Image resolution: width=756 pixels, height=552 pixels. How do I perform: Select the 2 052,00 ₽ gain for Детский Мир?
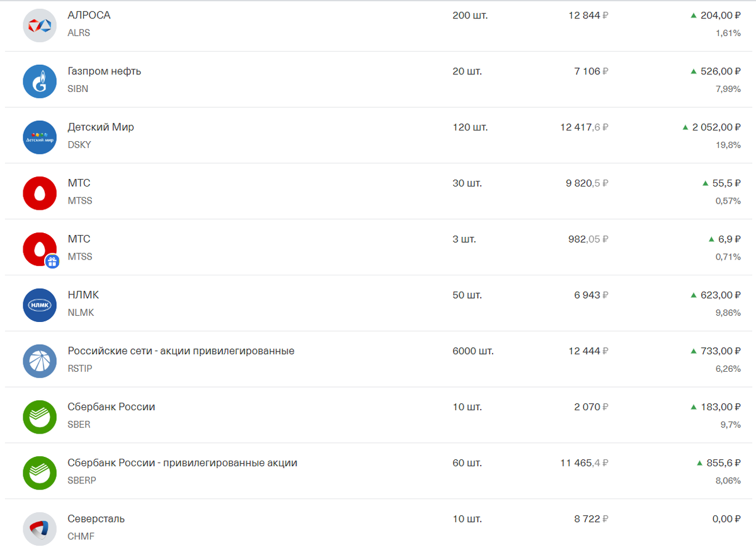tap(711, 127)
